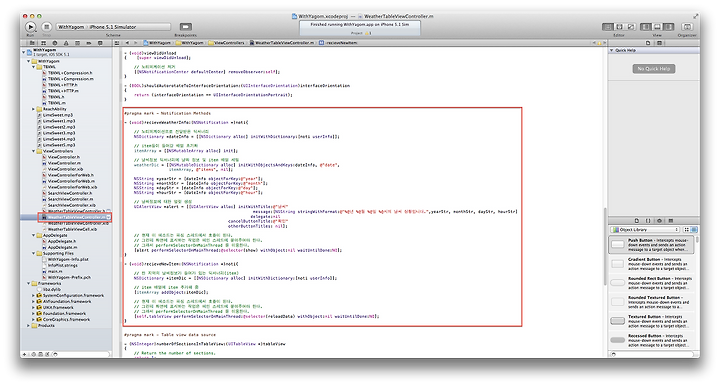
Task: Show the Search navigator
Action: point(55,43)
